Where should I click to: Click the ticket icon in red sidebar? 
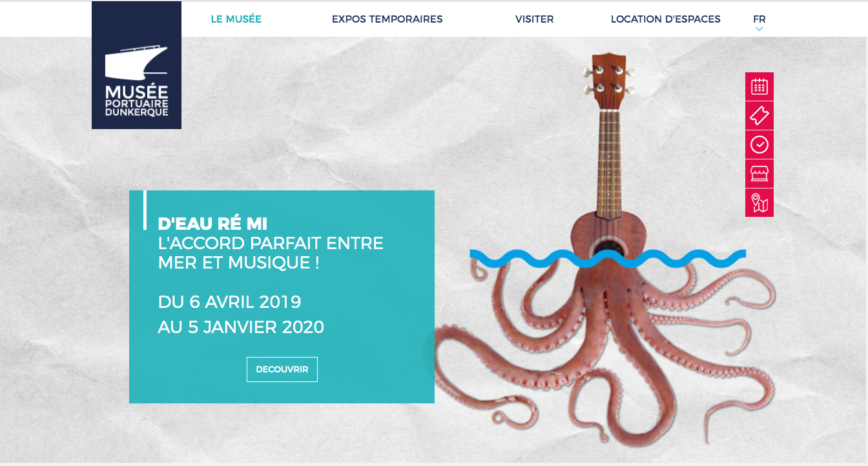point(759,116)
